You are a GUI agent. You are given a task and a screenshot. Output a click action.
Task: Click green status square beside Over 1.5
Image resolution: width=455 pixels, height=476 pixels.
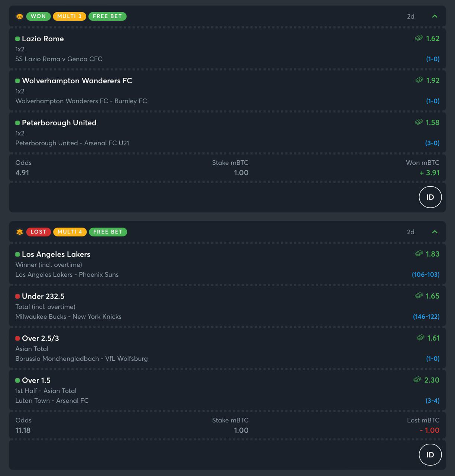(17, 380)
